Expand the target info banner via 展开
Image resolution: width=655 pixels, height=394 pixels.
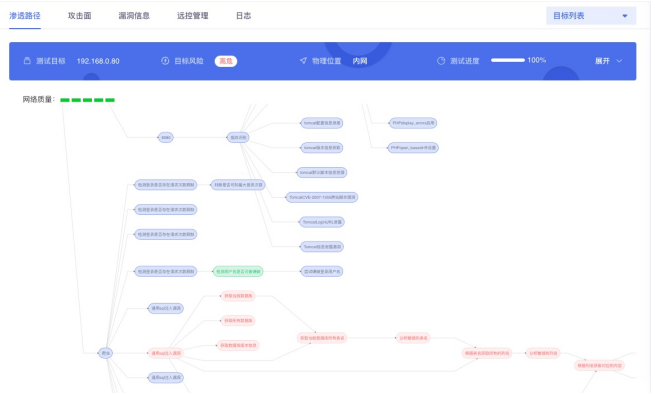tap(602, 61)
